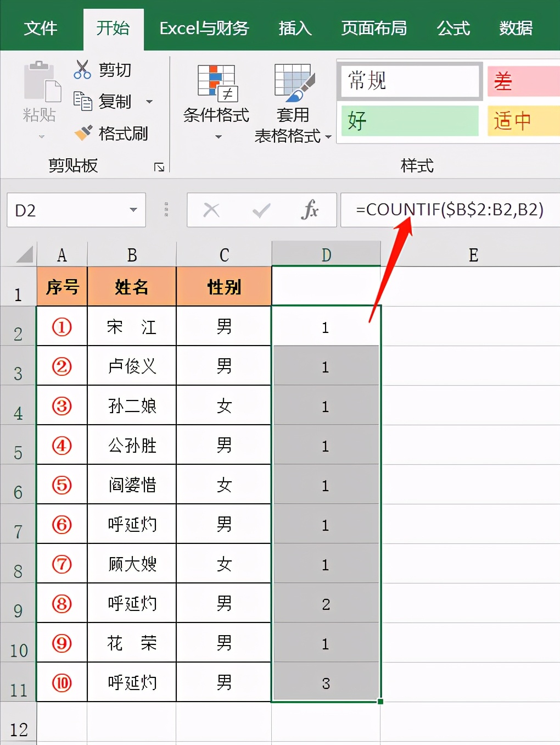The height and width of the screenshot is (745, 560).
Task: Open the 公式 ribbon tab
Action: click(x=452, y=29)
